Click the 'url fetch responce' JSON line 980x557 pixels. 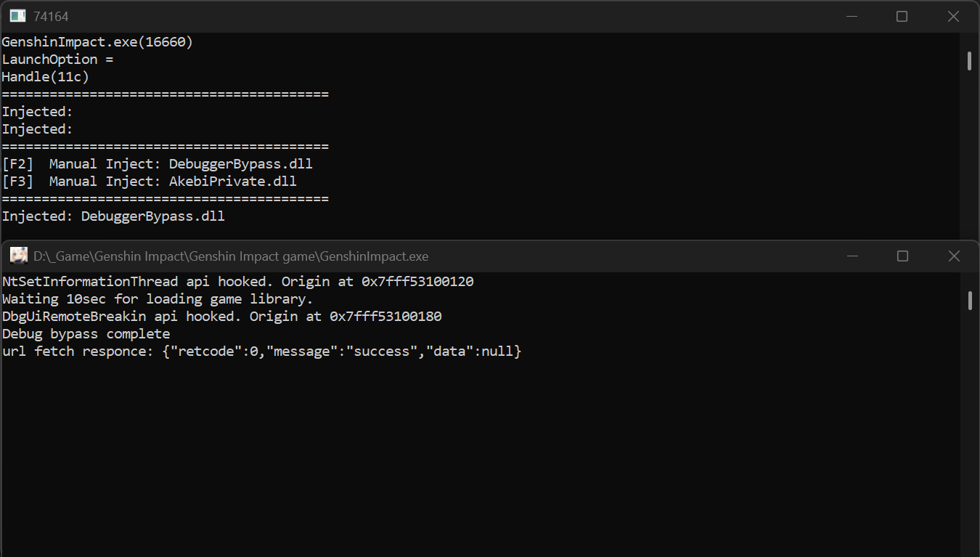pyautogui.click(x=261, y=351)
